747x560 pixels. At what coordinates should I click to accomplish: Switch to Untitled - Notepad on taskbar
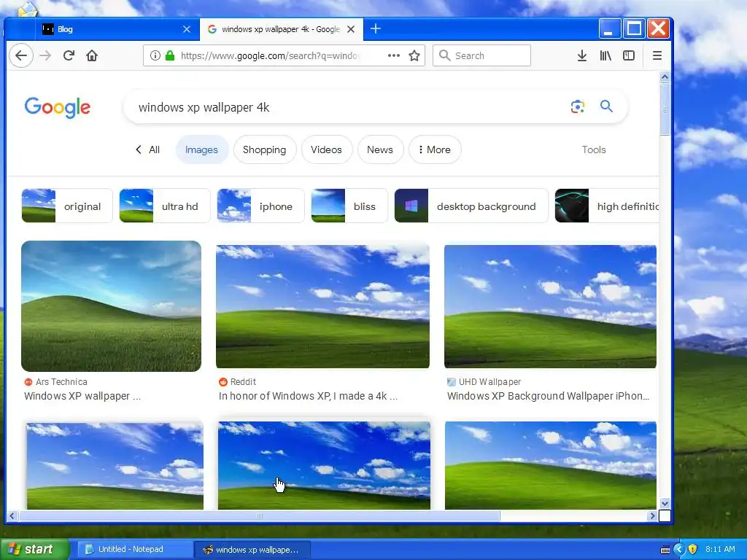tap(135, 550)
